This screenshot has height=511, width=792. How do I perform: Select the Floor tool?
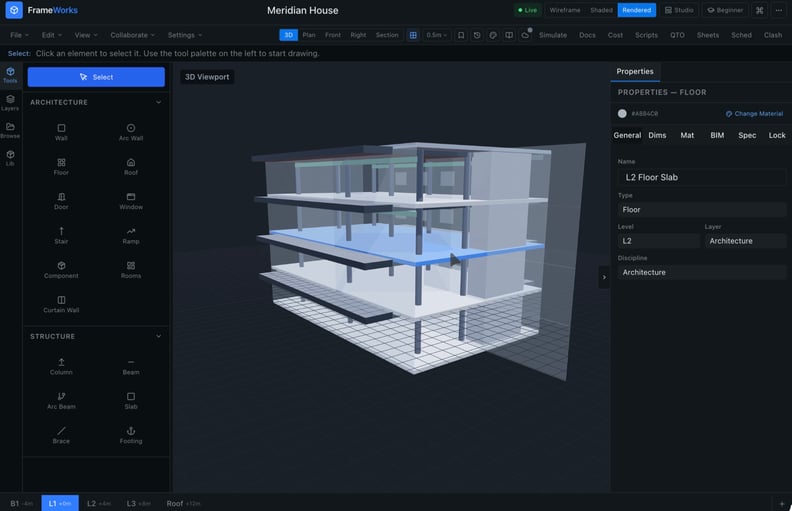click(61, 167)
